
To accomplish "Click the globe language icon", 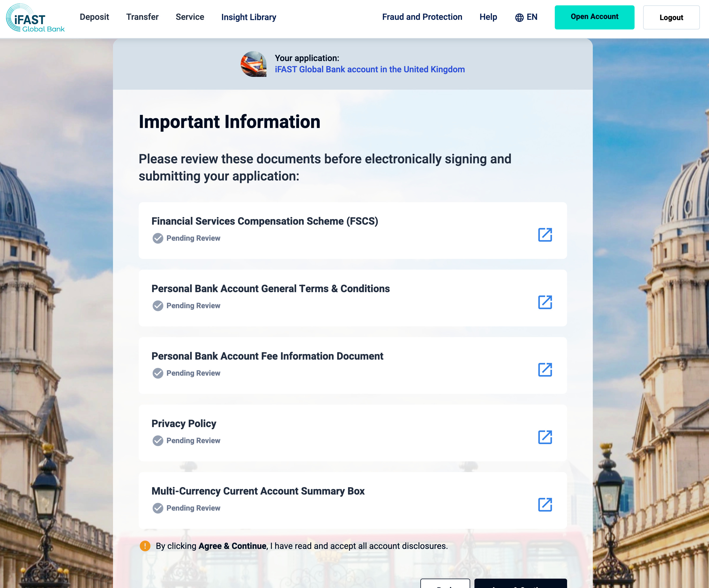I will pos(519,18).
